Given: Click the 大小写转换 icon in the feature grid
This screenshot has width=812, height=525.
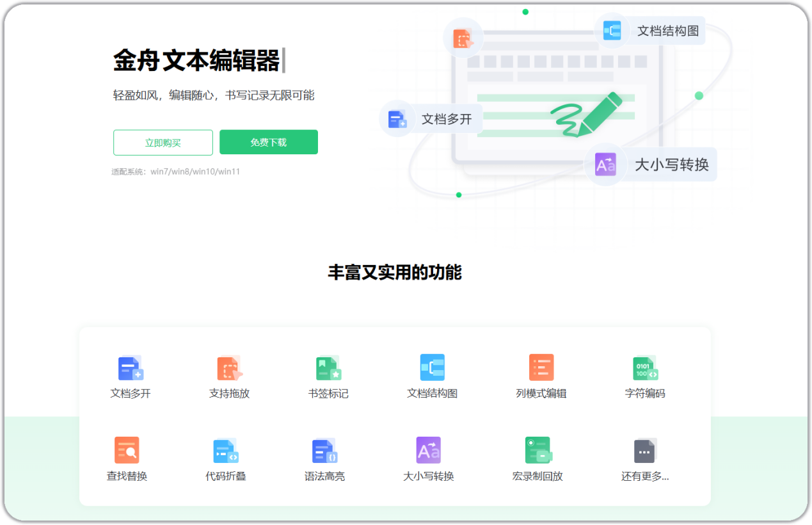Looking at the screenshot, I should (429, 450).
